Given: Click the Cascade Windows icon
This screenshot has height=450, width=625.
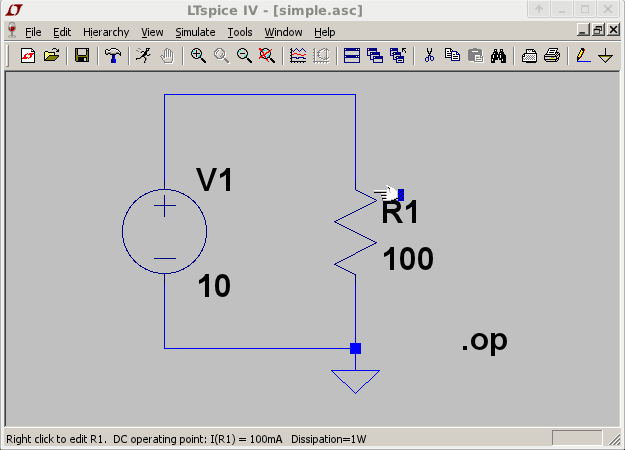Looking at the screenshot, I should tap(375, 55).
